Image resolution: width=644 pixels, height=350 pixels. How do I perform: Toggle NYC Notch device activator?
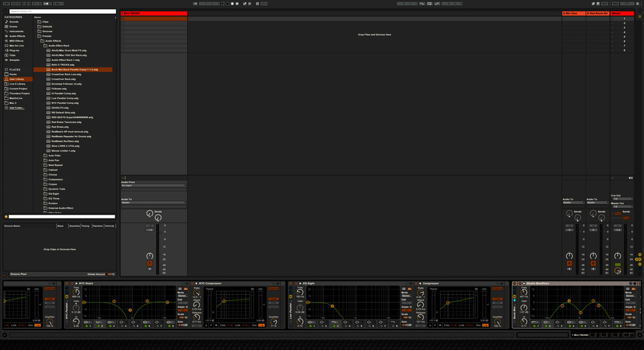pyautogui.click(x=72, y=283)
